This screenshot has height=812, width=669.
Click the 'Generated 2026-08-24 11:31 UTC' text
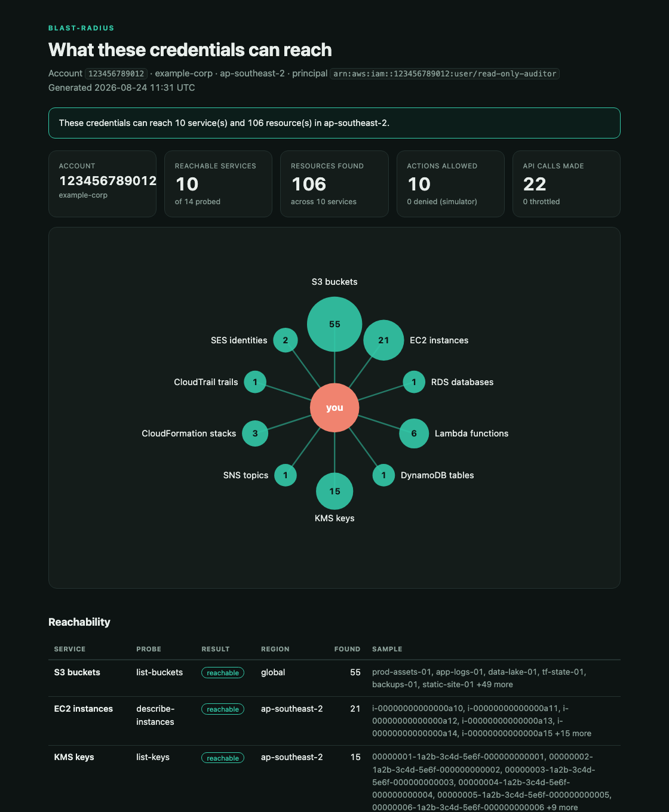tap(122, 88)
